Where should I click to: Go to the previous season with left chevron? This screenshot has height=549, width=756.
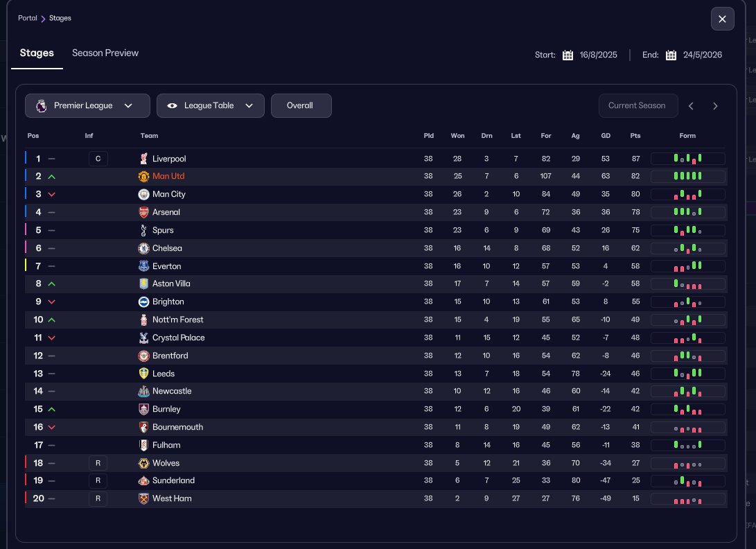[x=691, y=106]
